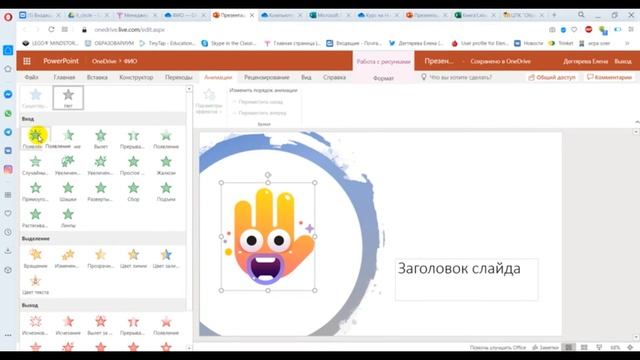Apply the 'Исчезнов...' exit animation
This screenshot has height=360, width=640.
click(x=36, y=325)
